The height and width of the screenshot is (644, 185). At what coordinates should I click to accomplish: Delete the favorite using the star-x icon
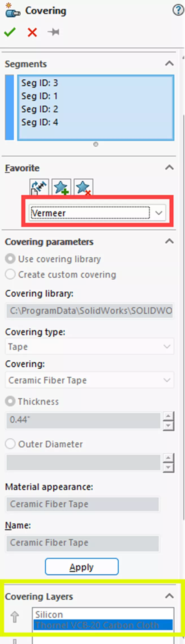(83, 186)
